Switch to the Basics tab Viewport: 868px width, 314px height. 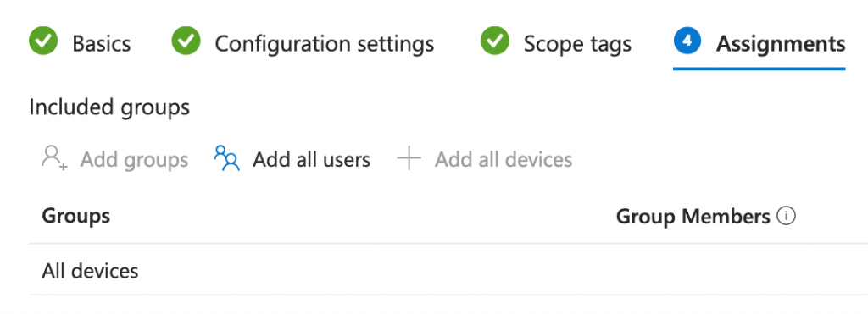(x=102, y=43)
